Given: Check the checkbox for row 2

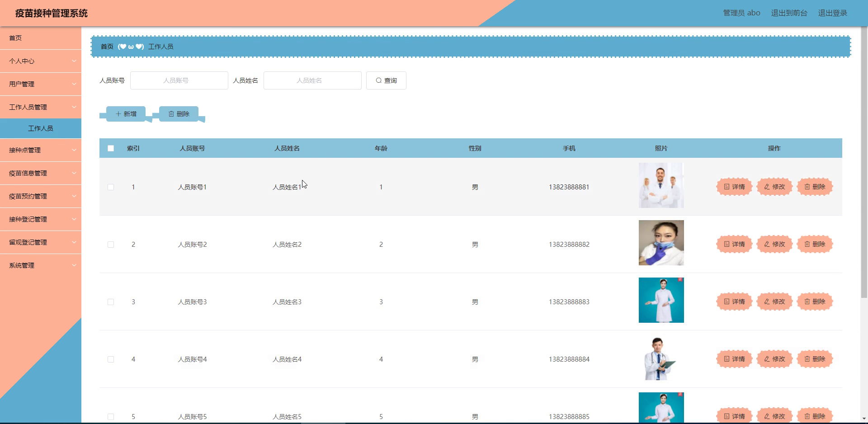Looking at the screenshot, I should coord(111,245).
